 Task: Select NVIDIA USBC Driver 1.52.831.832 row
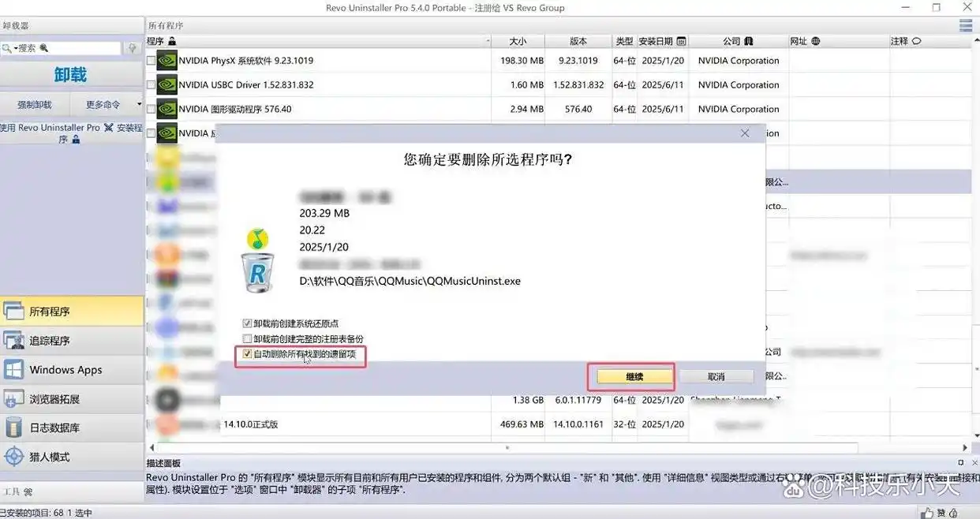pos(558,85)
